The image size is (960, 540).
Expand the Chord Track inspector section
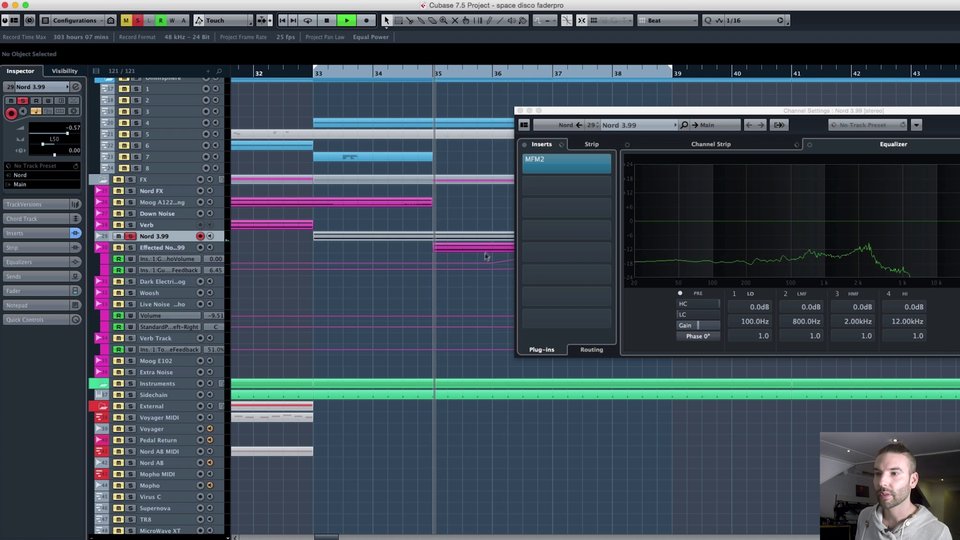42,219
